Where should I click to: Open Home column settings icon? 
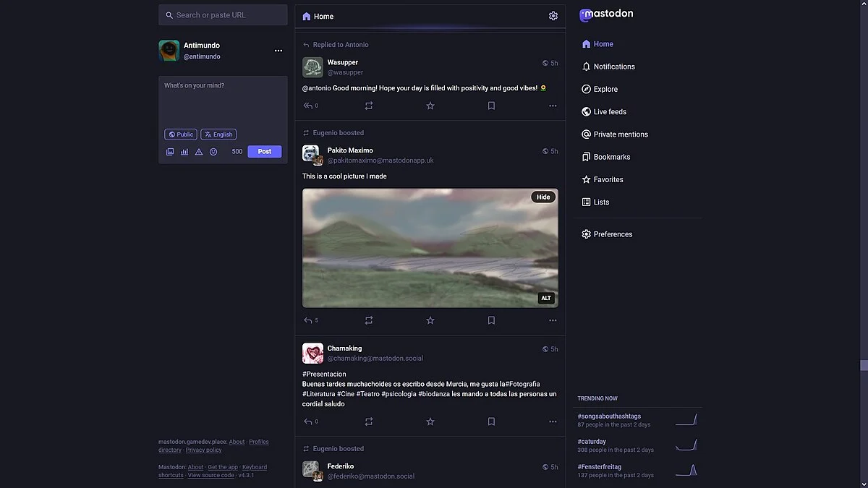tap(553, 16)
